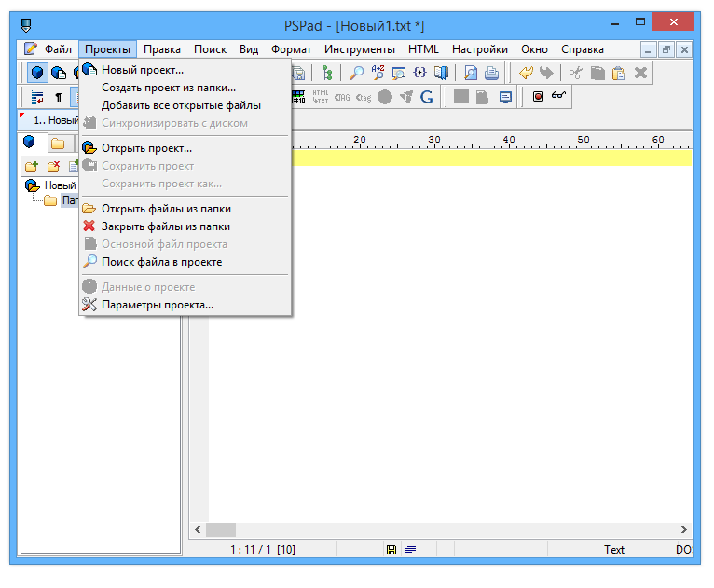Click the horizontal scrollbar right arrow
714x588 pixels.
(683, 529)
